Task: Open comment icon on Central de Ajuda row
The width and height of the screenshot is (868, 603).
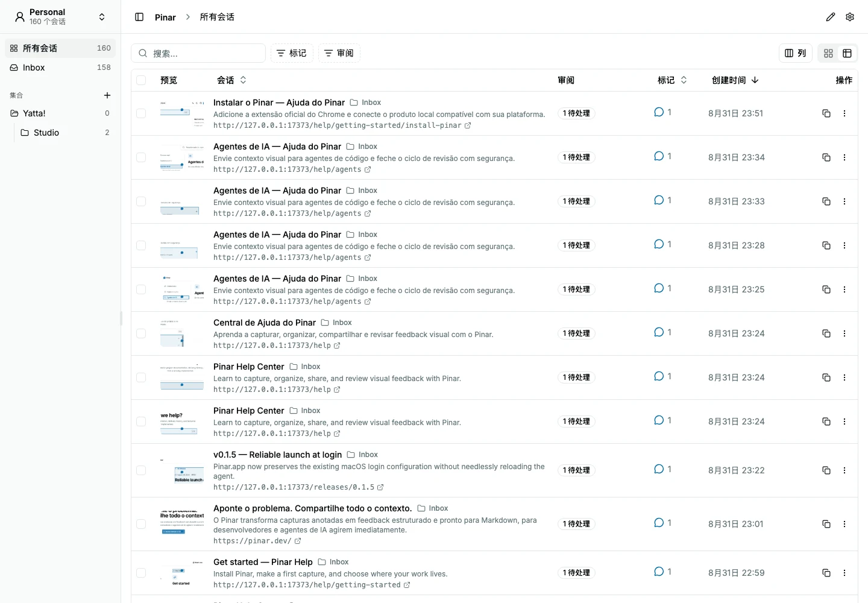Action: point(659,332)
